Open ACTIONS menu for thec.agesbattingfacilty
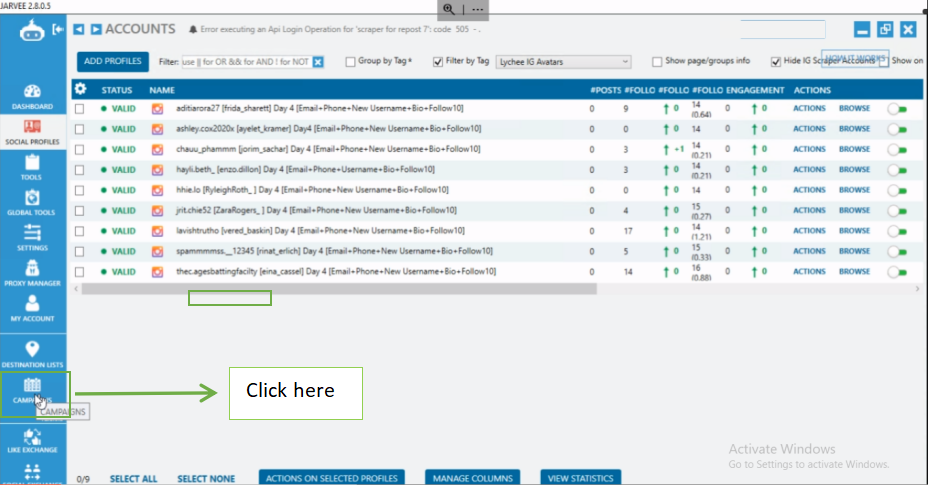The image size is (928, 485). (809, 272)
